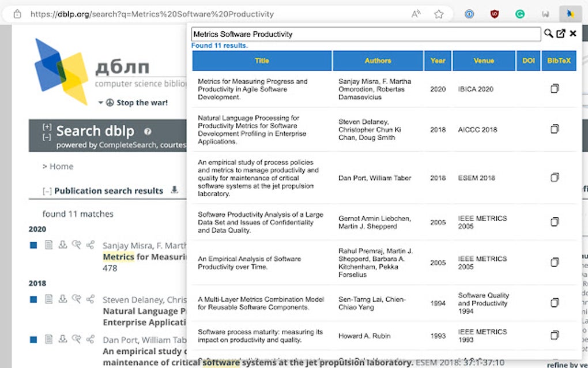This screenshot has width=588, height=368.
Task: Click the export download icon on Dan Port's result
Action: 62,339
